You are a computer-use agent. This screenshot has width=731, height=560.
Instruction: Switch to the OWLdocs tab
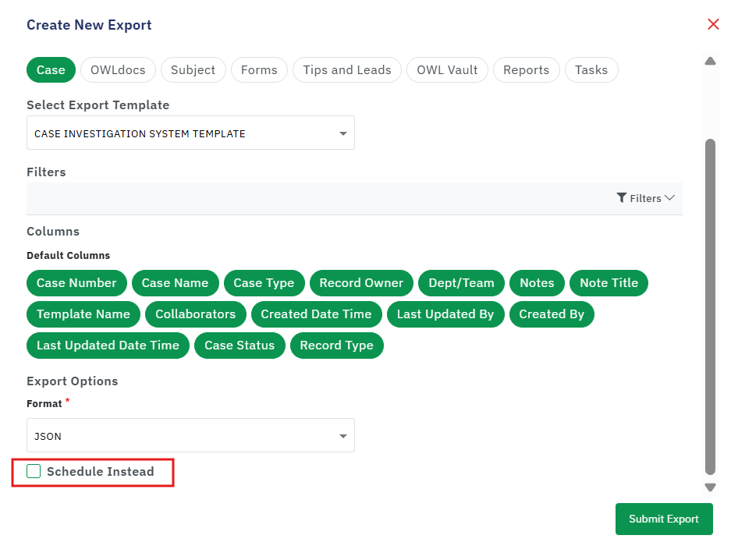(118, 70)
